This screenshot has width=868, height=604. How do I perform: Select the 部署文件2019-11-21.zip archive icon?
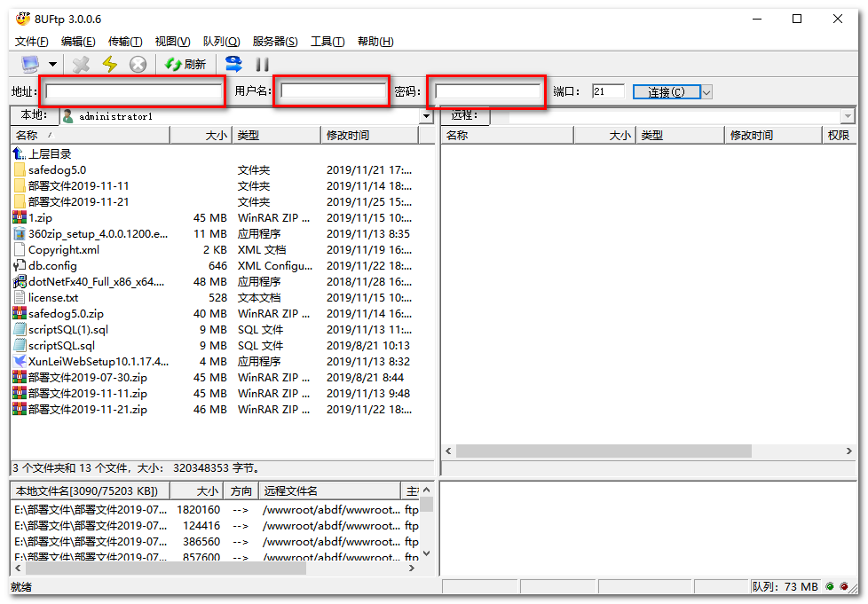tap(20, 410)
